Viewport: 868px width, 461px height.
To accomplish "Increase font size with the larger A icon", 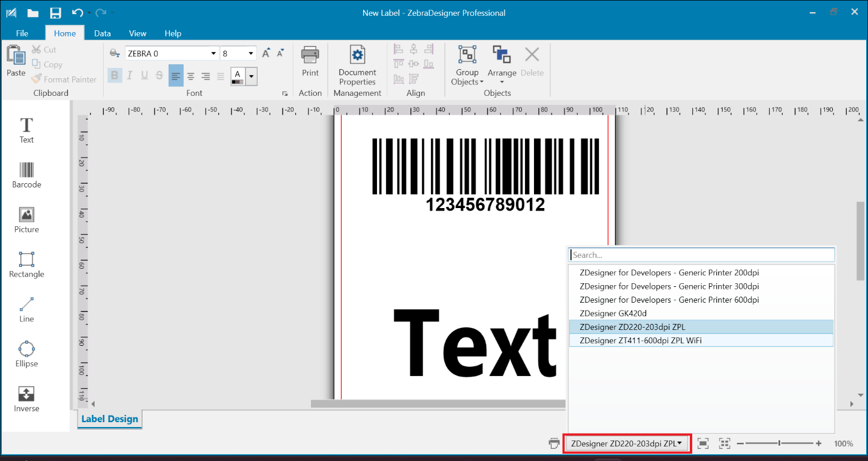I will click(x=266, y=53).
